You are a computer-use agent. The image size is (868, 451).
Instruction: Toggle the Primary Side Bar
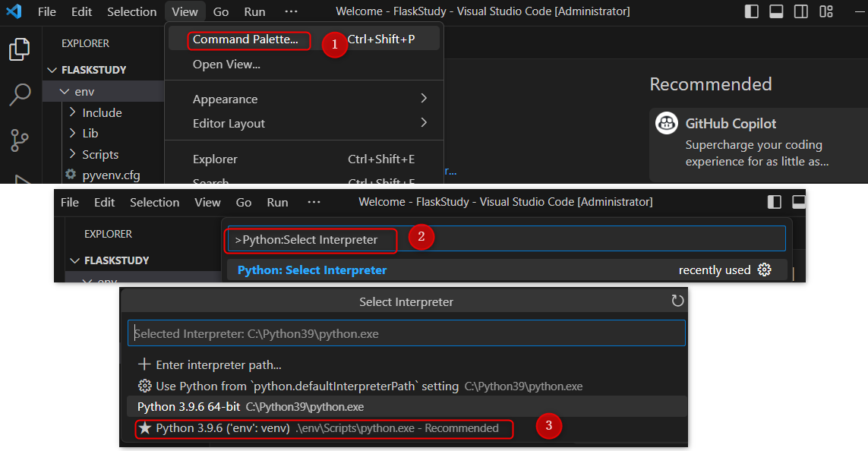[750, 11]
